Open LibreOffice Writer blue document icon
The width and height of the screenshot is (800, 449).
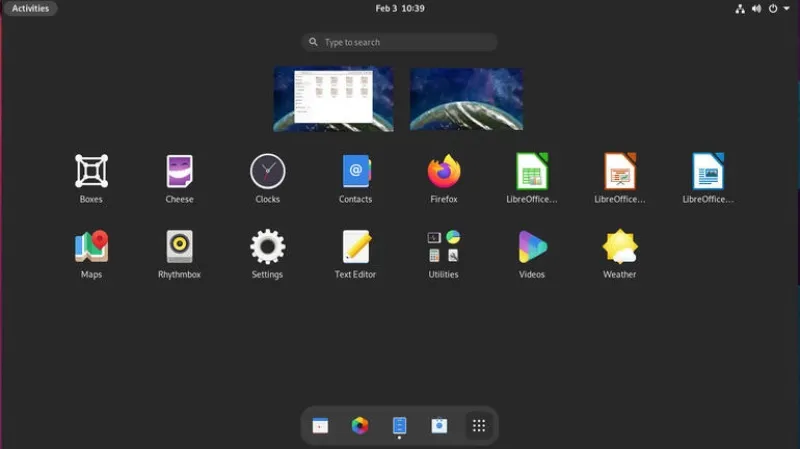708,172
